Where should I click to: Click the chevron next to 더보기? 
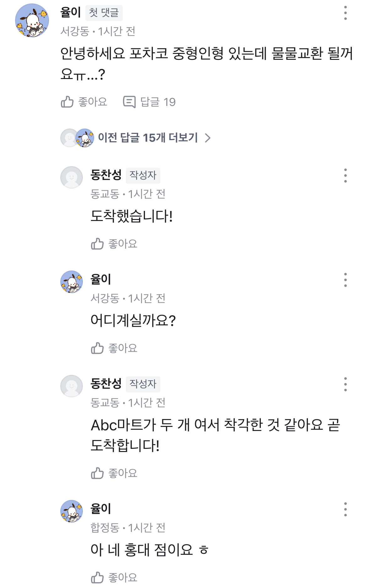[x=207, y=138]
